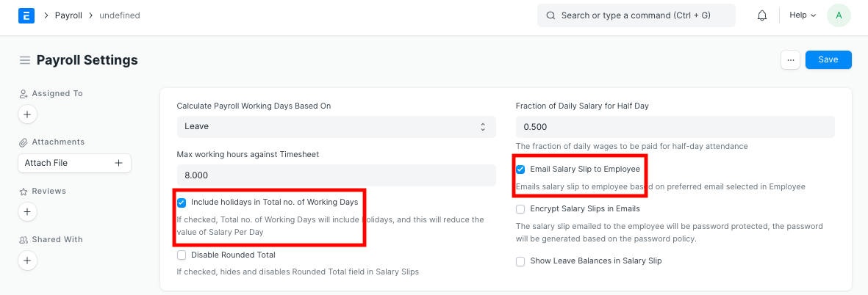
Task: Focus the search or command bar
Action: pyautogui.click(x=636, y=15)
